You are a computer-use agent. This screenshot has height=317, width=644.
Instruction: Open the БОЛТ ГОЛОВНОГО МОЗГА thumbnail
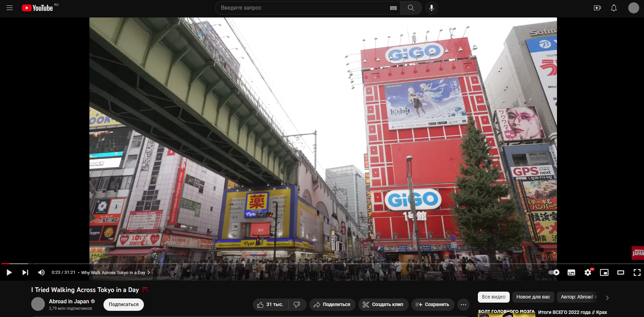tap(507, 313)
